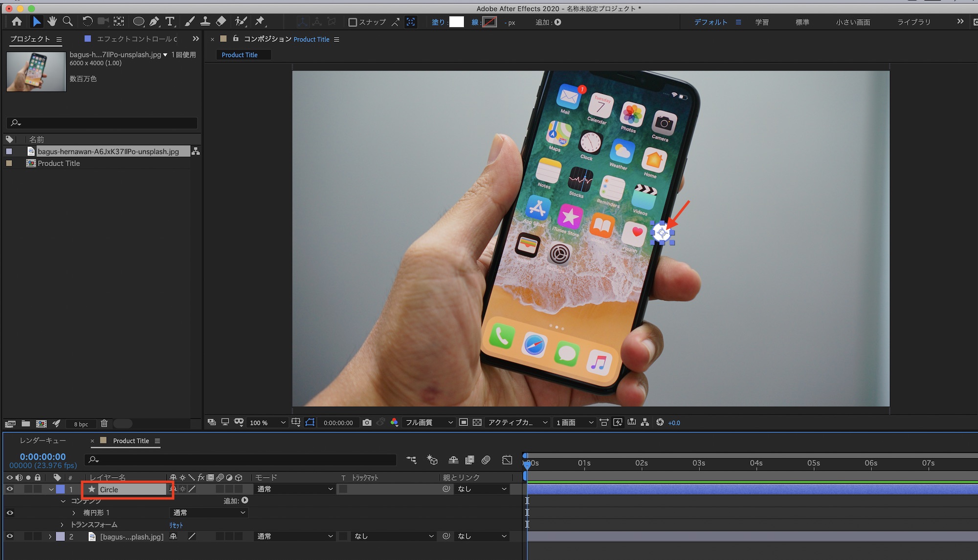This screenshot has height=560, width=978.
Task: Select the Puppet Pin tool
Action: (x=260, y=22)
